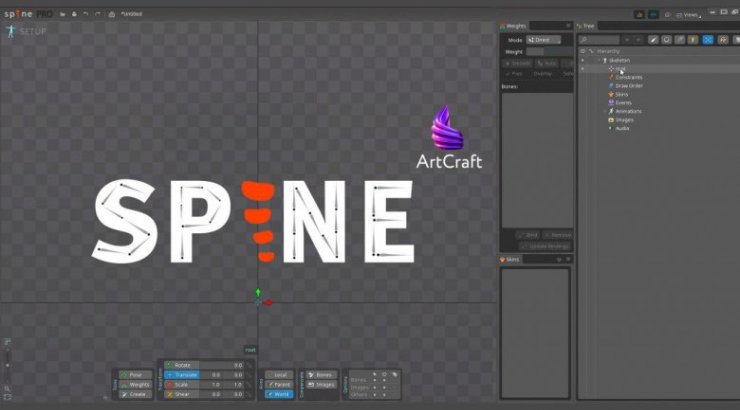The width and height of the screenshot is (740, 410).
Task: Choose the Local axes option
Action: pyautogui.click(x=279, y=375)
